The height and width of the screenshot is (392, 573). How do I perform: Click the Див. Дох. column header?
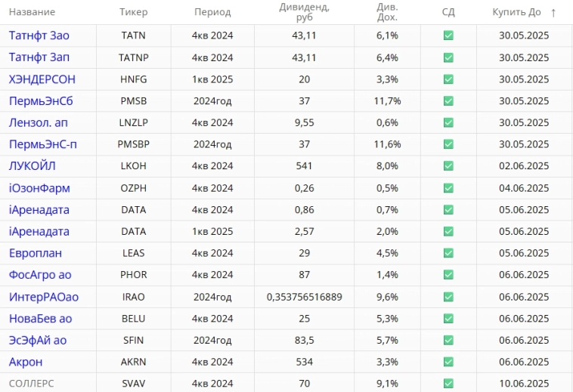387,12
